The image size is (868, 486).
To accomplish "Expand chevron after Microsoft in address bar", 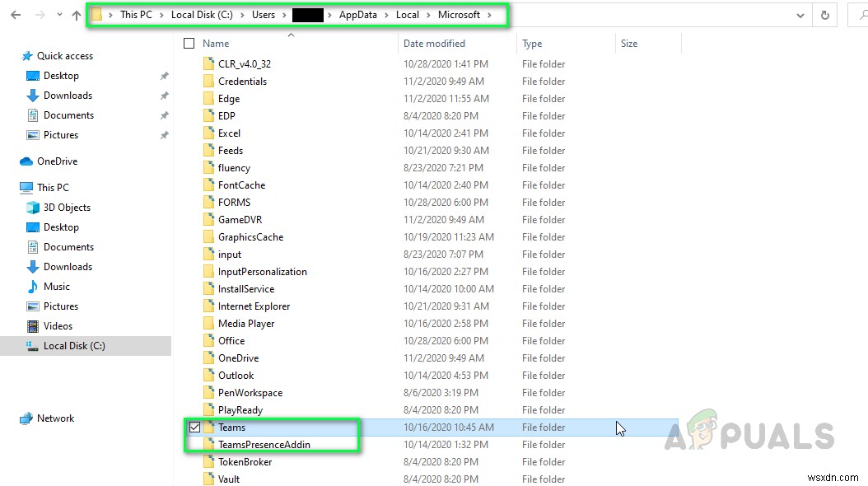I will (489, 15).
